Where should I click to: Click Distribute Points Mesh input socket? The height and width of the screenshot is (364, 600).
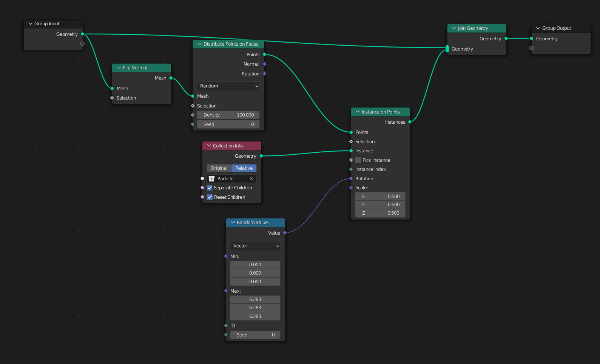pyautogui.click(x=193, y=96)
